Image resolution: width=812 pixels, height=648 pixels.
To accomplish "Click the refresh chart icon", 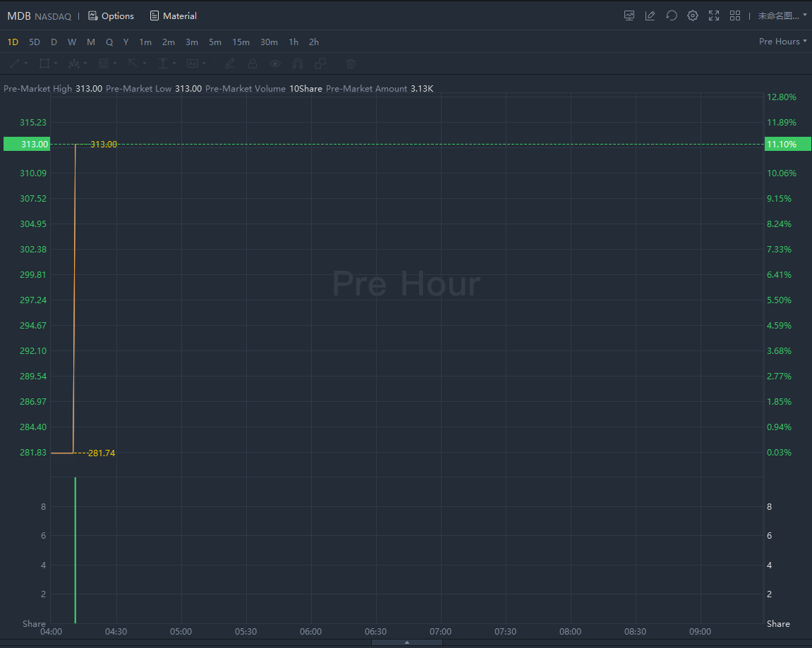I will [672, 16].
